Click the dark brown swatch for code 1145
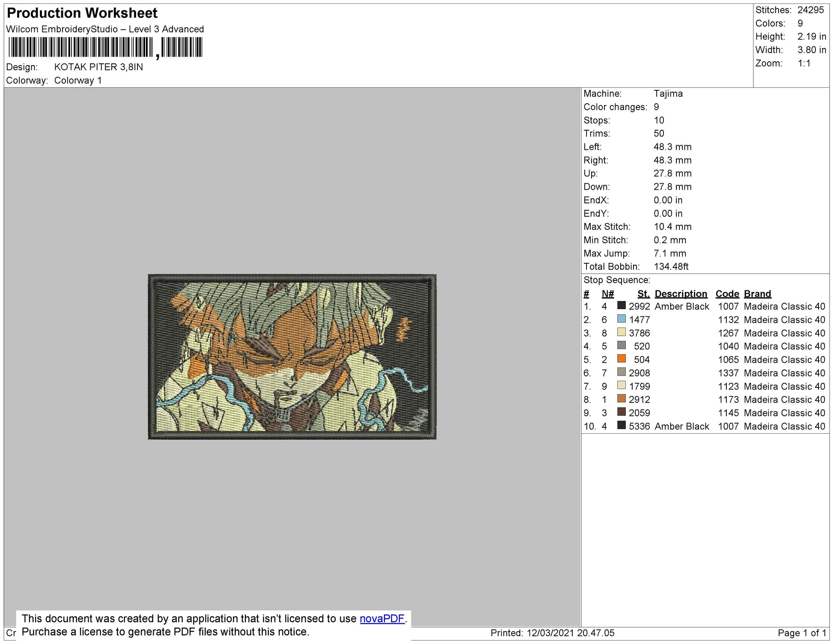Screen dimensions: 833x644 tap(621, 411)
